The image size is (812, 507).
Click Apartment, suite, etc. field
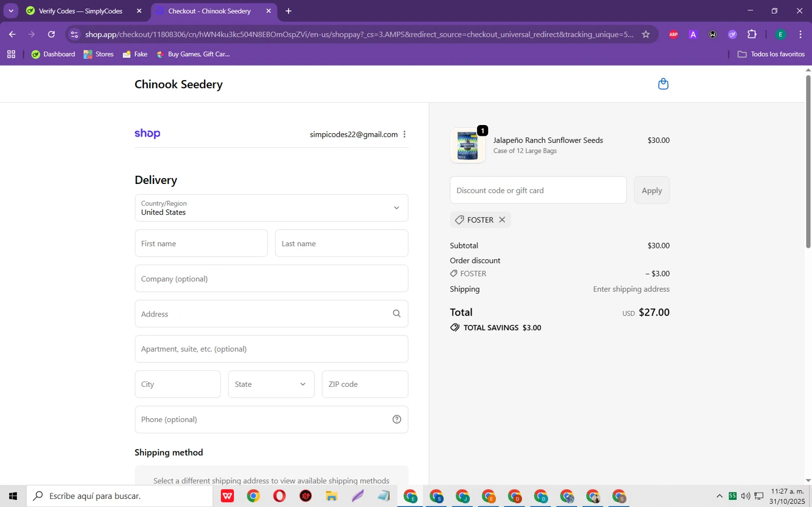[271, 349]
